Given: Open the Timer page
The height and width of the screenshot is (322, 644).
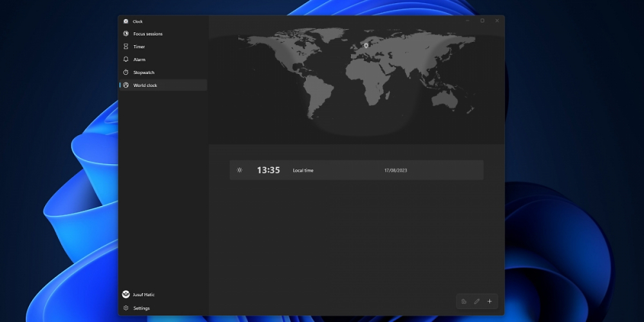Looking at the screenshot, I should [163, 47].
